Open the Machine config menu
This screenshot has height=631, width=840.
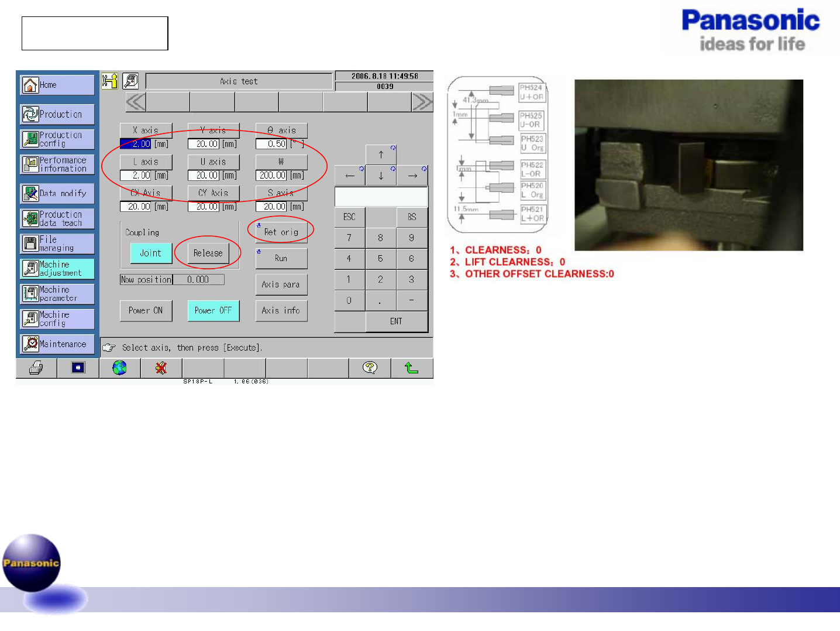[x=57, y=319]
